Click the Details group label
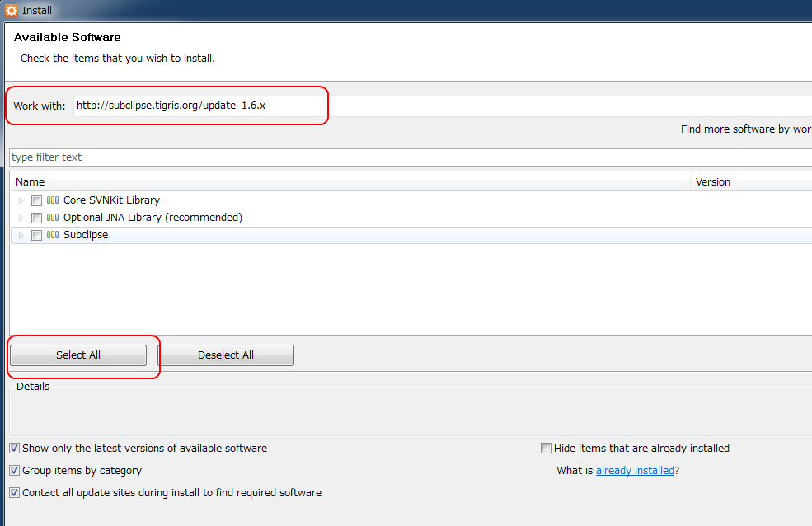The height and width of the screenshot is (526, 812). (x=33, y=386)
